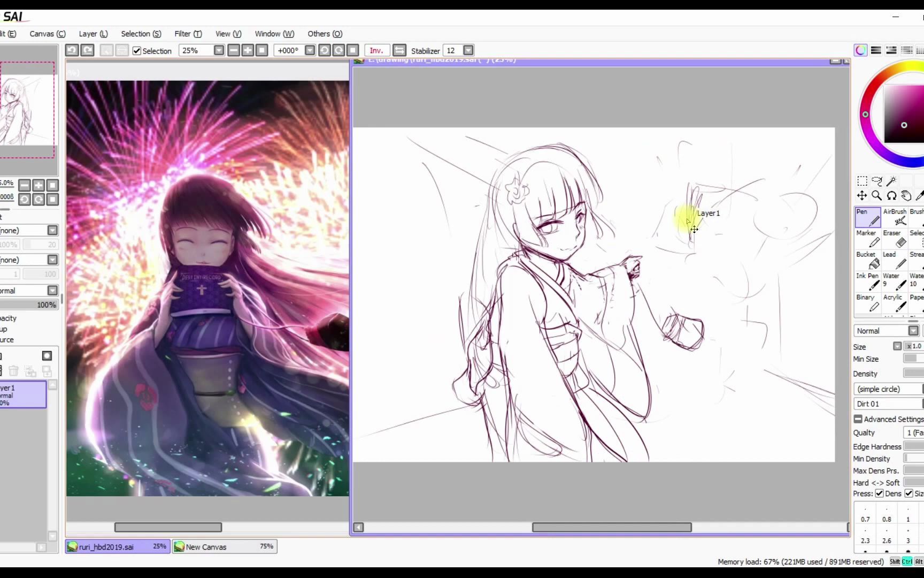Select the Eraser tool

coord(895,239)
